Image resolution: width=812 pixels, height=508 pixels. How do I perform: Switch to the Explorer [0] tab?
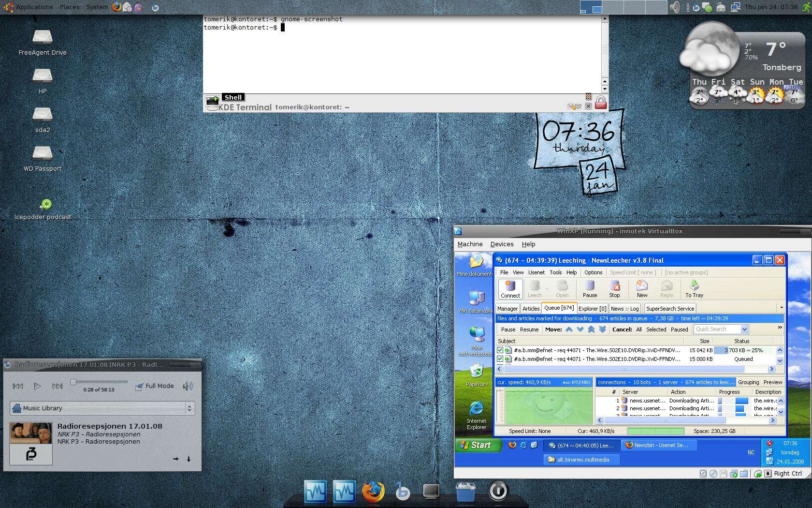pyautogui.click(x=592, y=308)
